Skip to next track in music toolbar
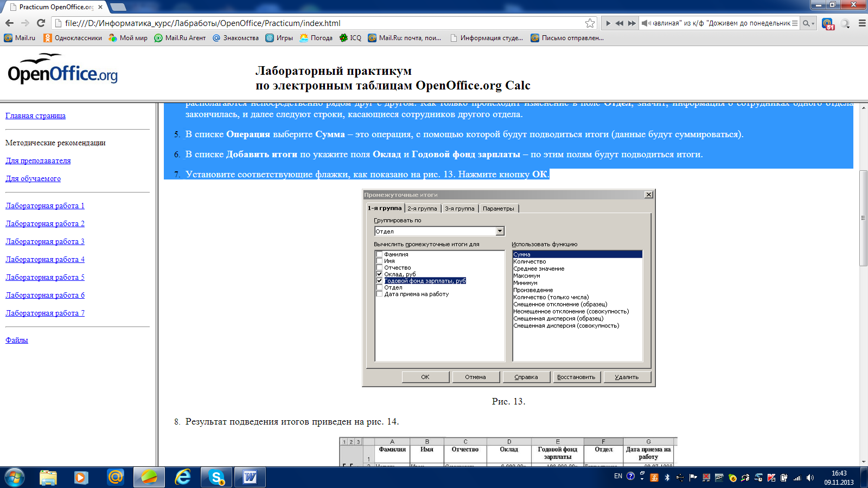868x488 pixels. [x=631, y=23]
